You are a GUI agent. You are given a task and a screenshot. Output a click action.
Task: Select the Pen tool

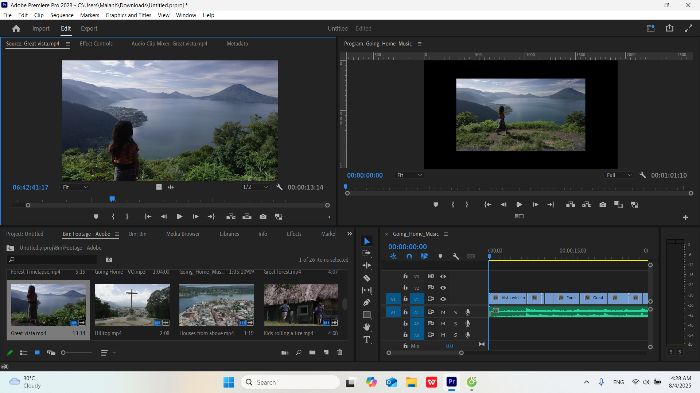pos(367,302)
